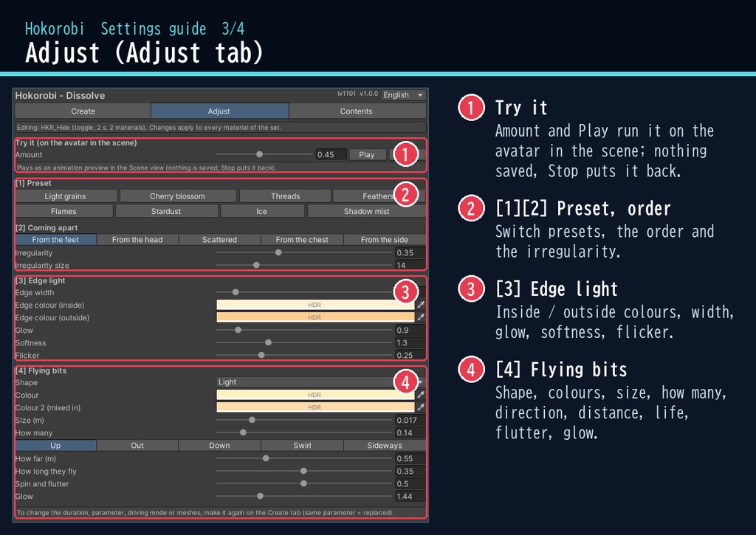The width and height of the screenshot is (756, 535).
Task: Click the Irregularity slider handle
Action: tap(278, 252)
